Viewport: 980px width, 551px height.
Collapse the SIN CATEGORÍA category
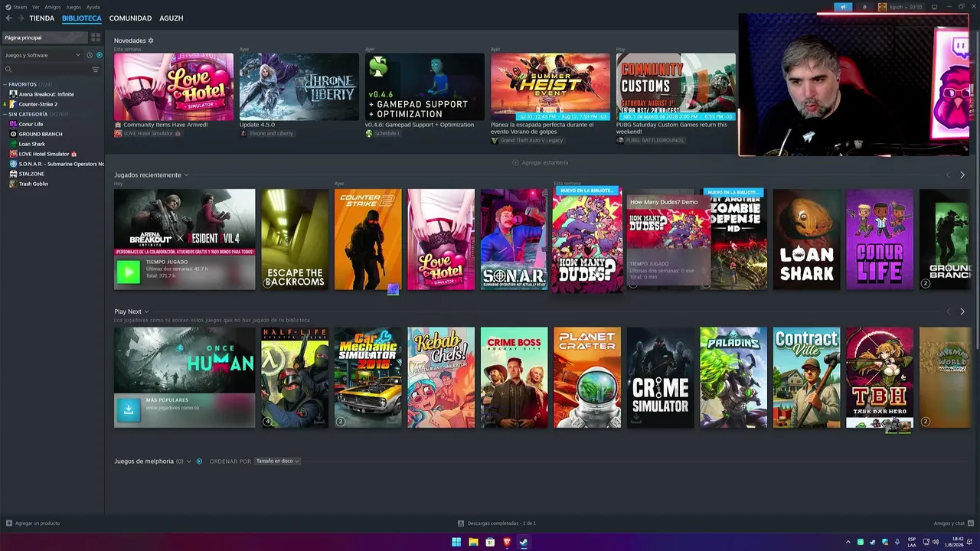5,114
